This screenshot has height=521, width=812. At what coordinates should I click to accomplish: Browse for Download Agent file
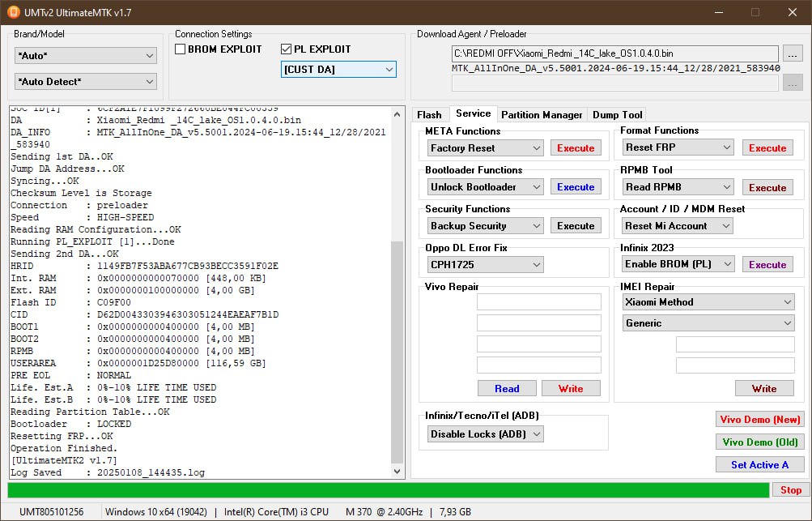point(793,53)
